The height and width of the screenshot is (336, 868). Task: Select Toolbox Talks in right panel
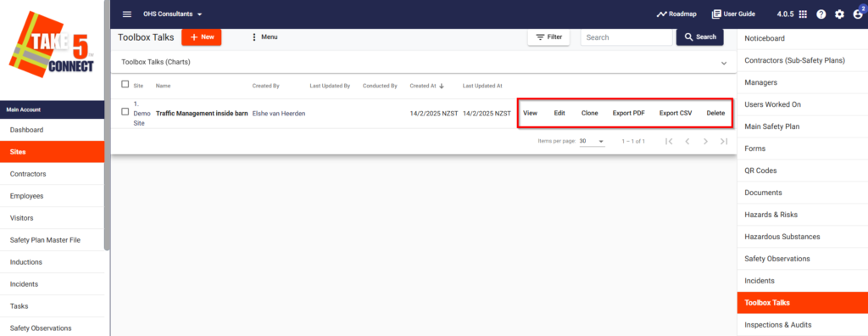802,303
